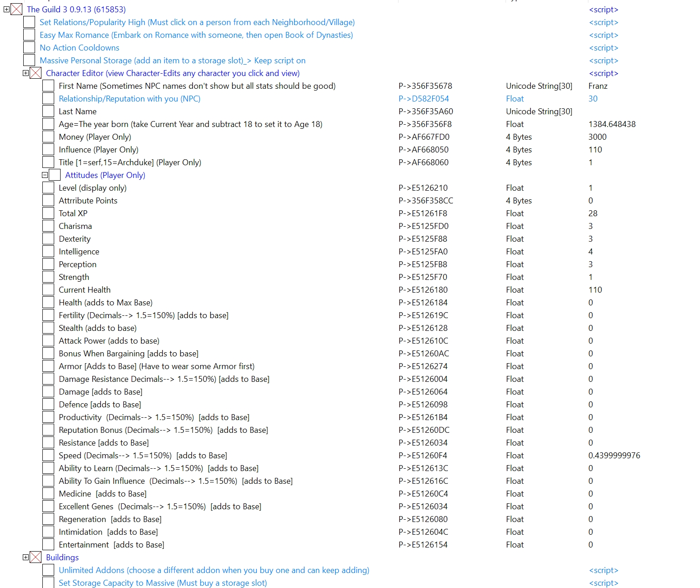Screen dimensions: 700x588
Task: Click address P->AF667FD0 of Money
Action: 424,137
